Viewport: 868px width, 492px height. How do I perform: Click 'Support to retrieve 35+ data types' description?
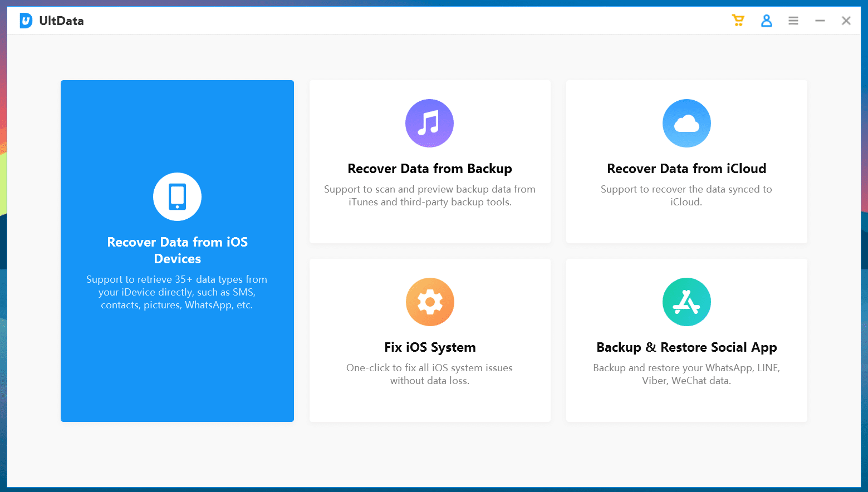coord(177,292)
